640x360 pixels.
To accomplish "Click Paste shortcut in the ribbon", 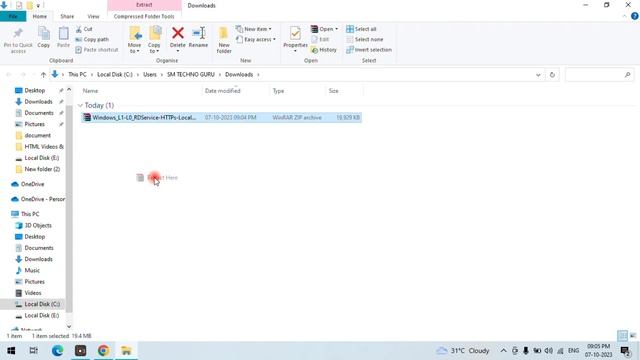I will [x=97, y=50].
